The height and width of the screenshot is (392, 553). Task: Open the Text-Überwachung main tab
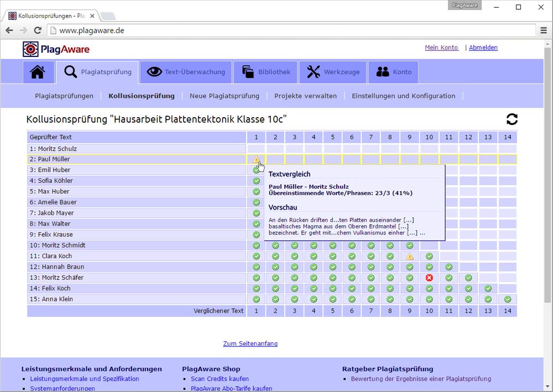click(186, 72)
